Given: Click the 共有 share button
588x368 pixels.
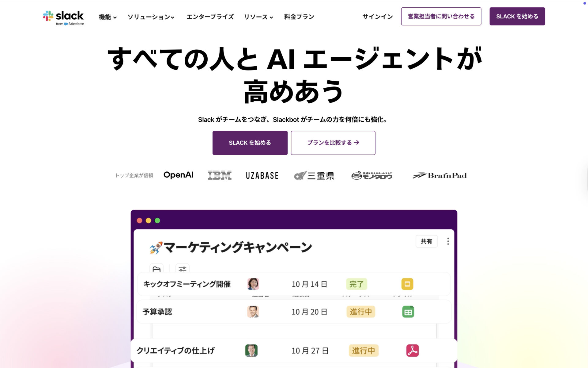Looking at the screenshot, I should click(426, 241).
